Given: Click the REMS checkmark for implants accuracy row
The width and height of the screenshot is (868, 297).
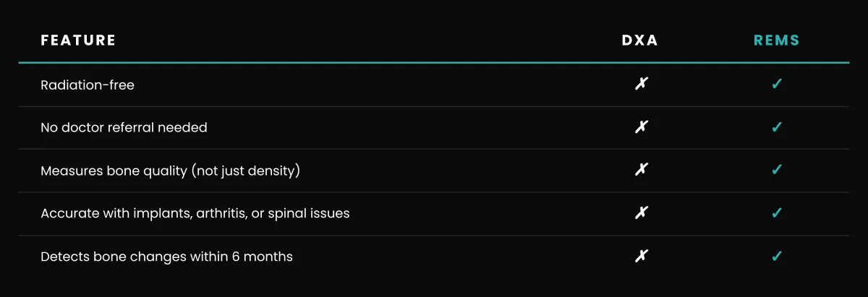Looking at the screenshot, I should [x=777, y=213].
